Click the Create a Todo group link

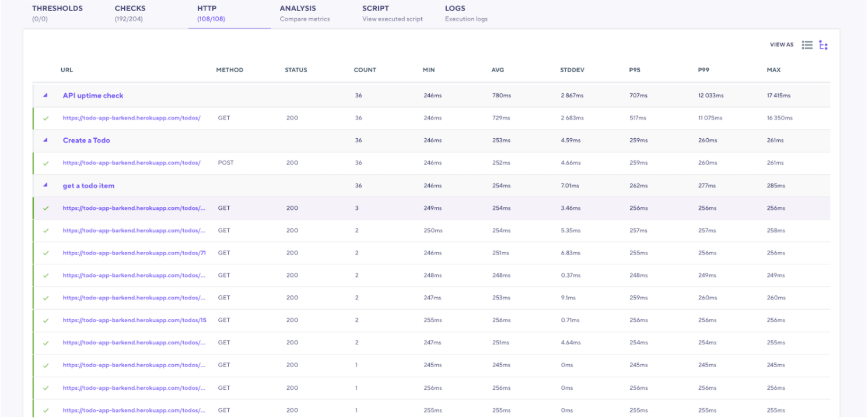click(86, 140)
